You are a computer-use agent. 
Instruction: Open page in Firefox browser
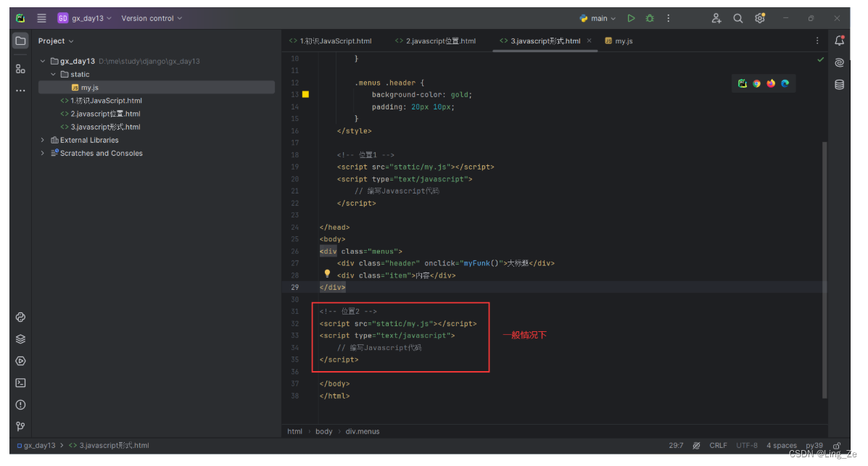pyautogui.click(x=771, y=83)
